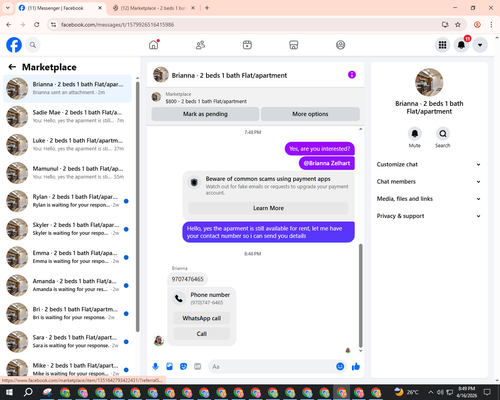Open the Facebook home logo
Viewport: 500px width, 400px height.
pos(14,45)
